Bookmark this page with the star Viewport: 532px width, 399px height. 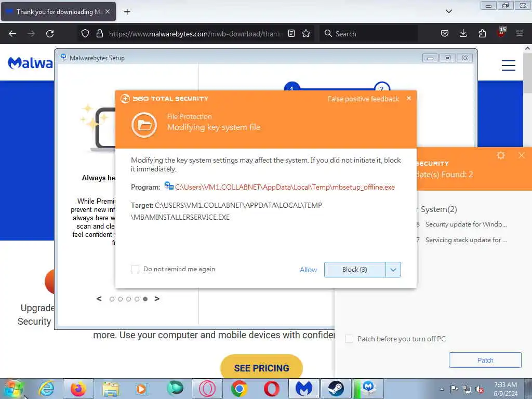pyautogui.click(x=306, y=33)
